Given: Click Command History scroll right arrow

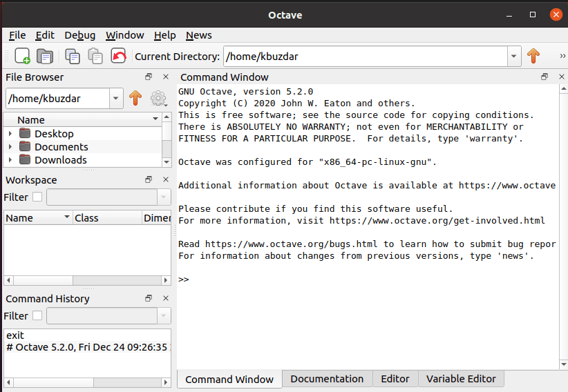Looking at the screenshot, I should (166, 382).
